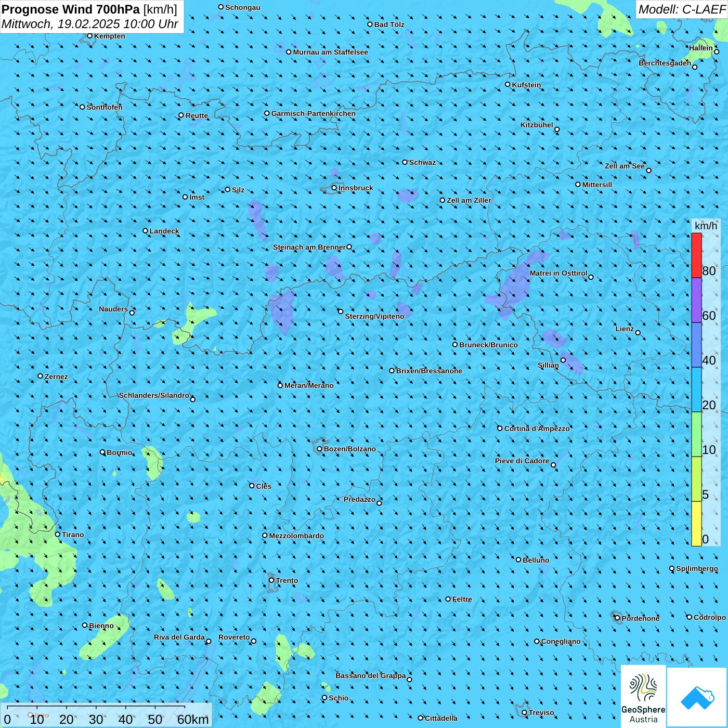Select the Zell am Ziller label
Image resolution: width=728 pixels, height=728 pixels.
pyautogui.click(x=469, y=200)
